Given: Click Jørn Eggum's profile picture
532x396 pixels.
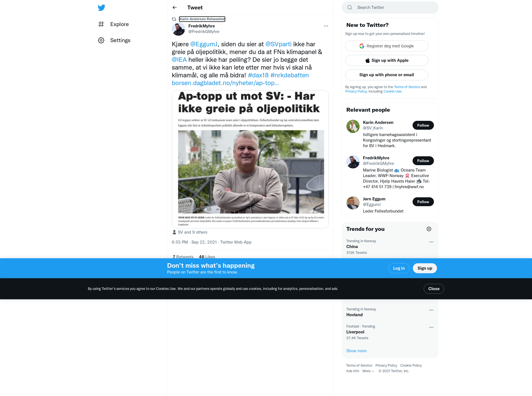Looking at the screenshot, I should click(353, 203).
